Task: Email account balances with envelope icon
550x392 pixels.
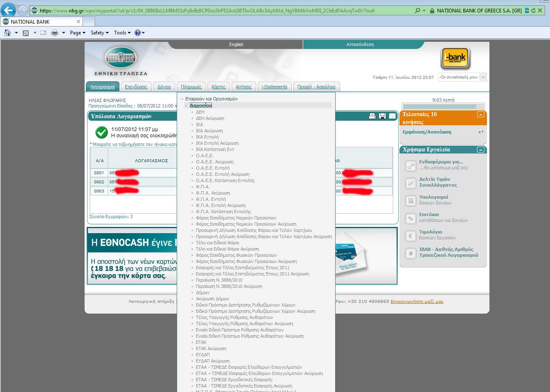Action: pyautogui.click(x=392, y=116)
